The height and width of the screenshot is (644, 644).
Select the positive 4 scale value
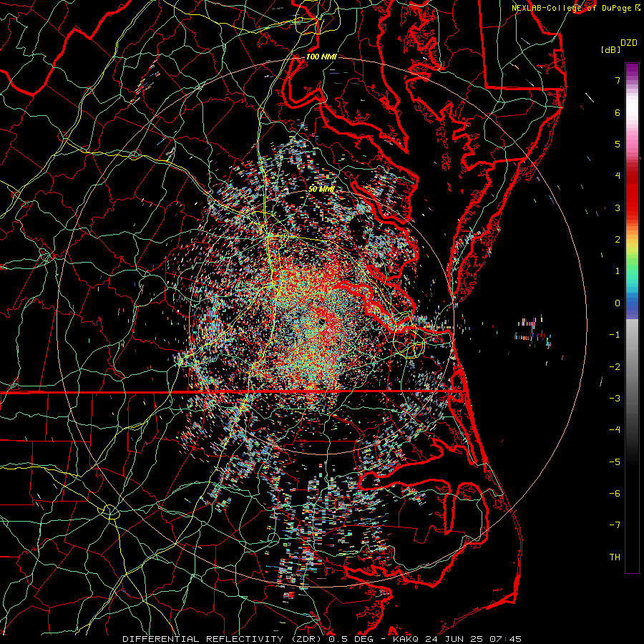click(x=618, y=176)
